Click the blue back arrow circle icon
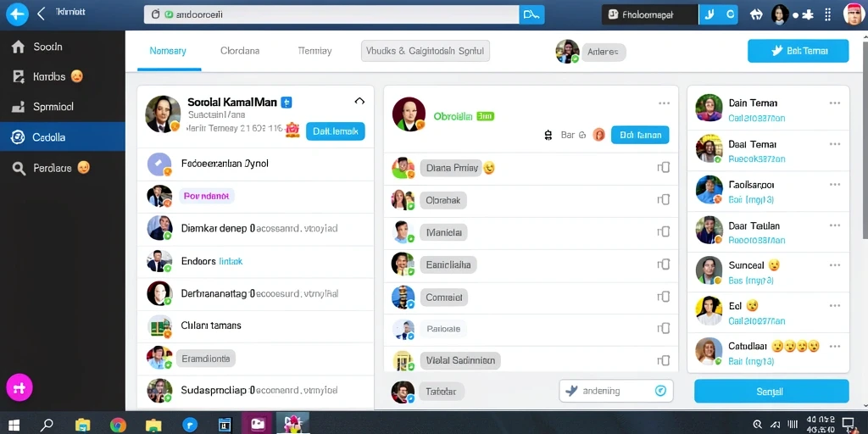Viewport: 868px width, 434px height. (x=17, y=14)
